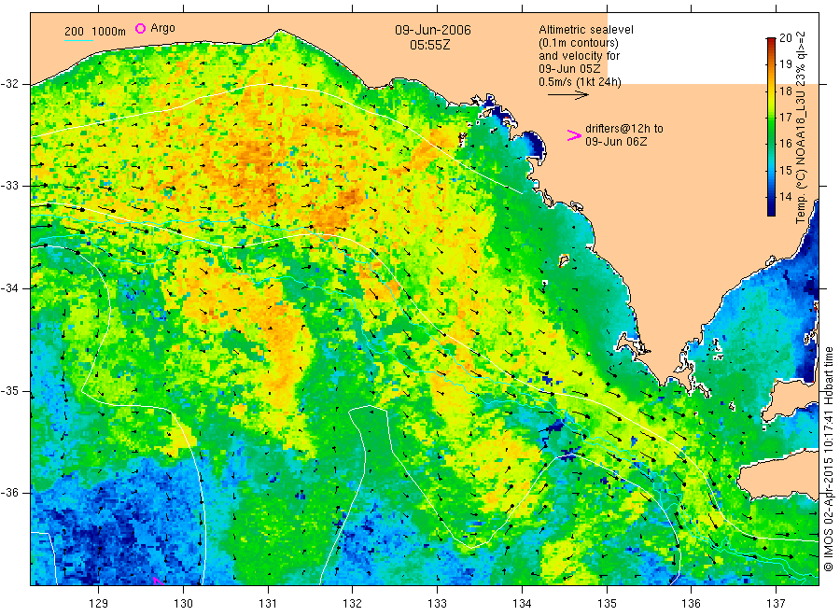Click the time text 05:55Z
This screenshot has width=840, height=616.
429,46
